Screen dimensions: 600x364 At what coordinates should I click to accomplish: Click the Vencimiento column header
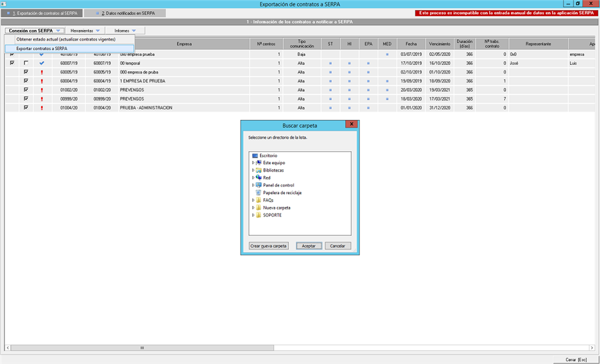(439, 44)
